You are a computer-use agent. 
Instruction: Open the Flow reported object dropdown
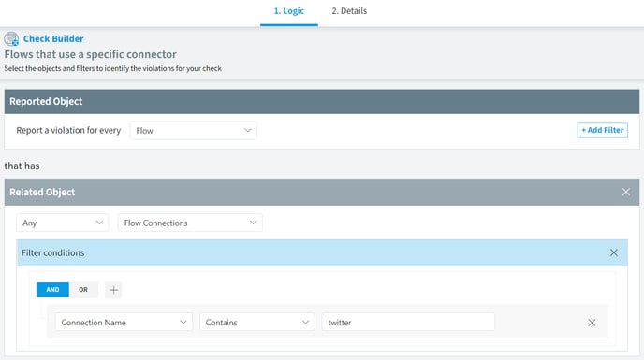(194, 131)
